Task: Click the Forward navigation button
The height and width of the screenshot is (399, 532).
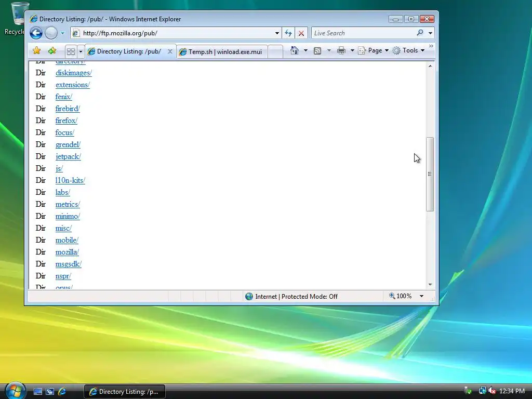Action: (51, 33)
